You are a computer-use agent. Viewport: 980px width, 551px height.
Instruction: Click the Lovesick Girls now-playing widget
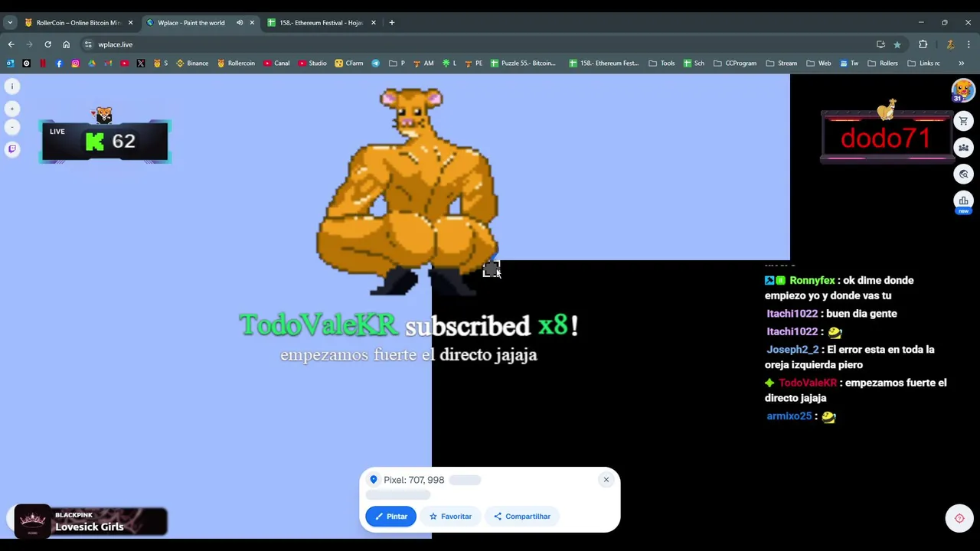[x=90, y=521]
